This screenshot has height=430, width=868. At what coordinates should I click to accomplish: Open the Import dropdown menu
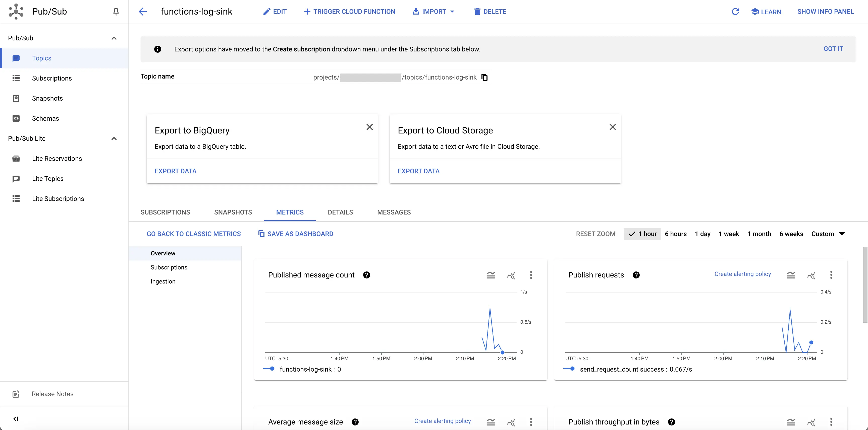pyautogui.click(x=433, y=12)
